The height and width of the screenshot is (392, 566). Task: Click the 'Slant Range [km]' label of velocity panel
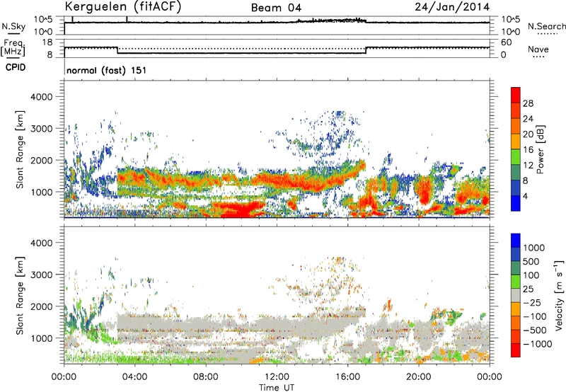[x=20, y=296]
